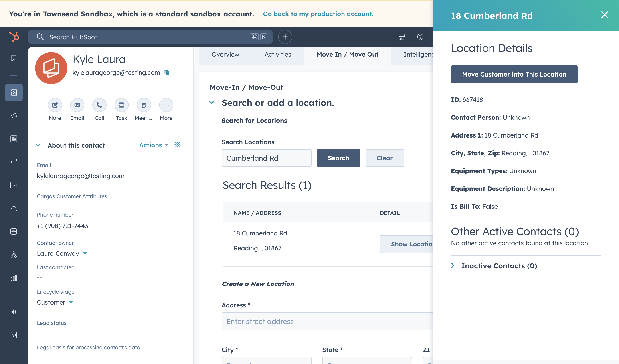The image size is (619, 364).
Task: Copy the email address with clipboard icon
Action: tap(167, 73)
